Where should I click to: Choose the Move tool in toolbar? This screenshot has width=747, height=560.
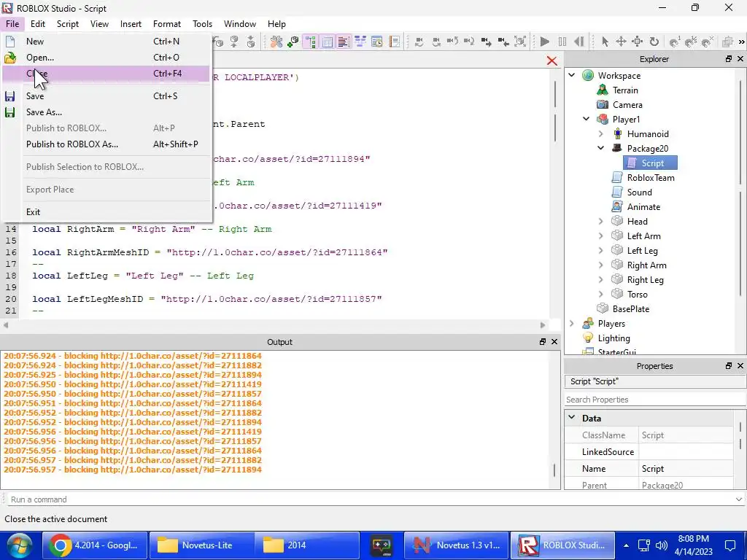[x=621, y=42]
